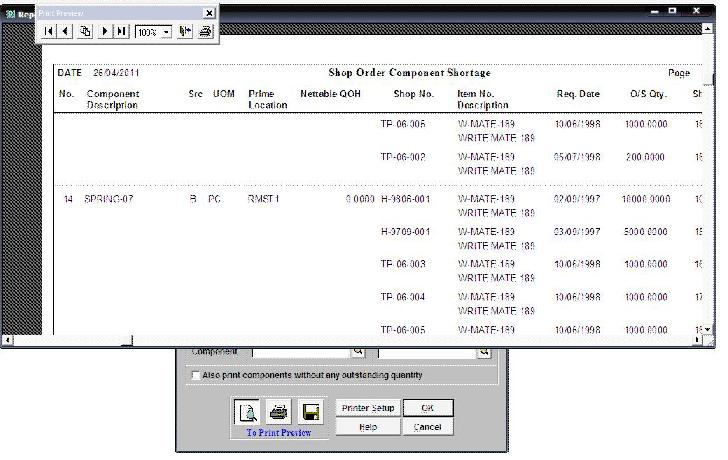This screenshot has height=460, width=728.
Task: Select the save to disk output icon
Action: [x=310, y=412]
